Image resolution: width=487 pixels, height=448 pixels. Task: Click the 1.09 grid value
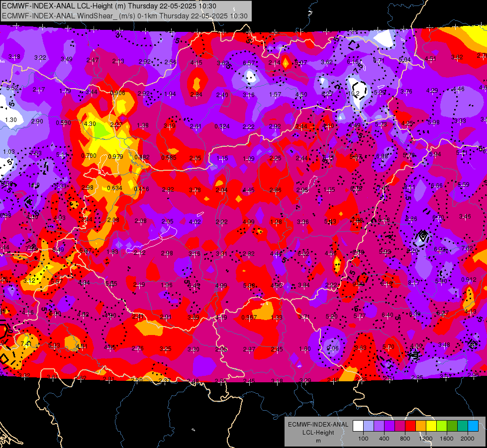[248, 159]
